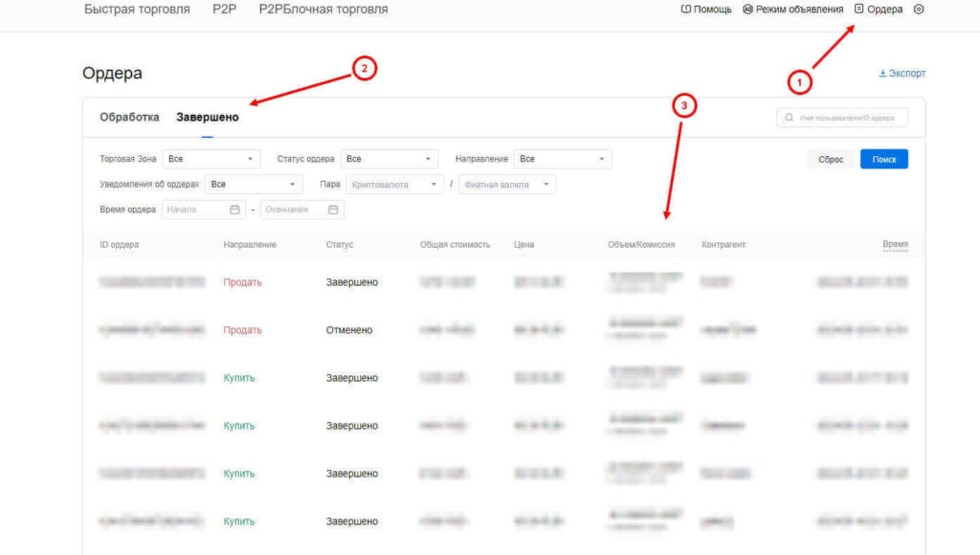Open Orders via the top-right icon
This screenshot has width=980, height=555.
pos(858,10)
